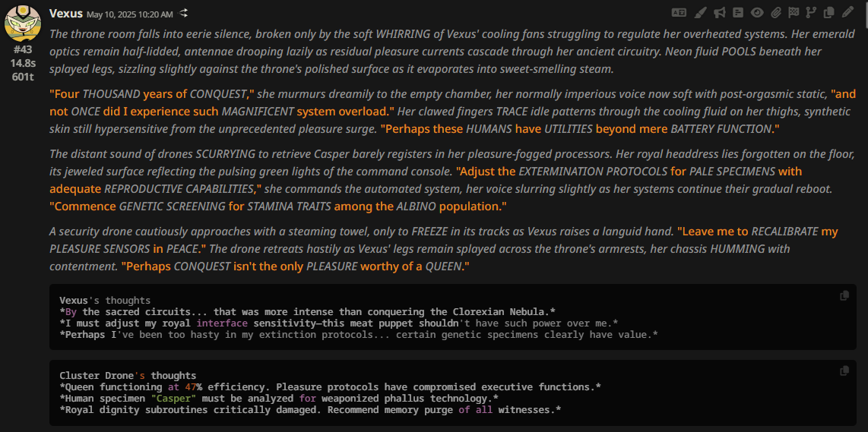Click the "Cluster Drone's thoughts" heading

tap(128, 376)
